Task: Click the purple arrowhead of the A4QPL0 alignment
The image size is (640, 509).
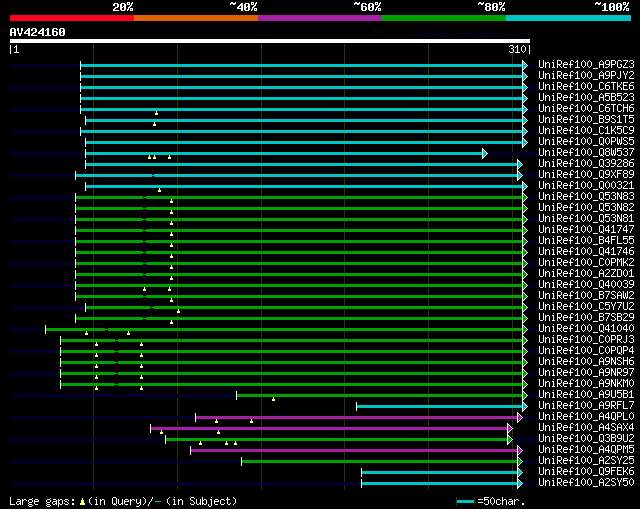Action: point(520,418)
